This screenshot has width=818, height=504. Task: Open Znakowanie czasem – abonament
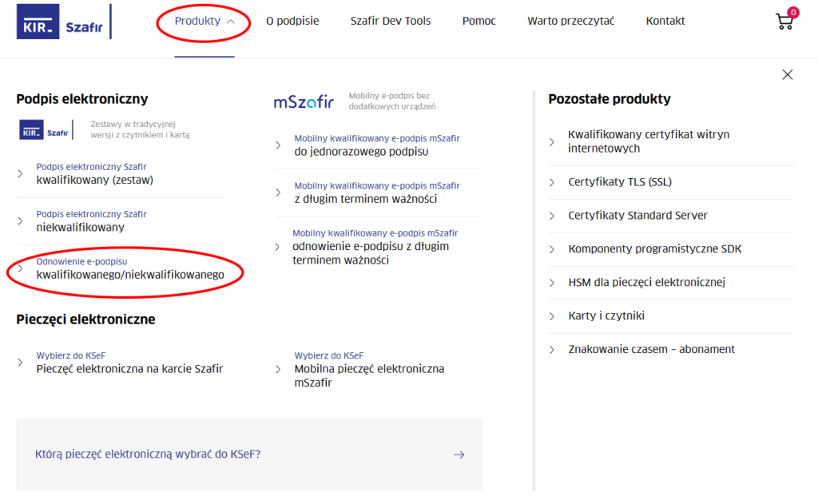[651, 349]
